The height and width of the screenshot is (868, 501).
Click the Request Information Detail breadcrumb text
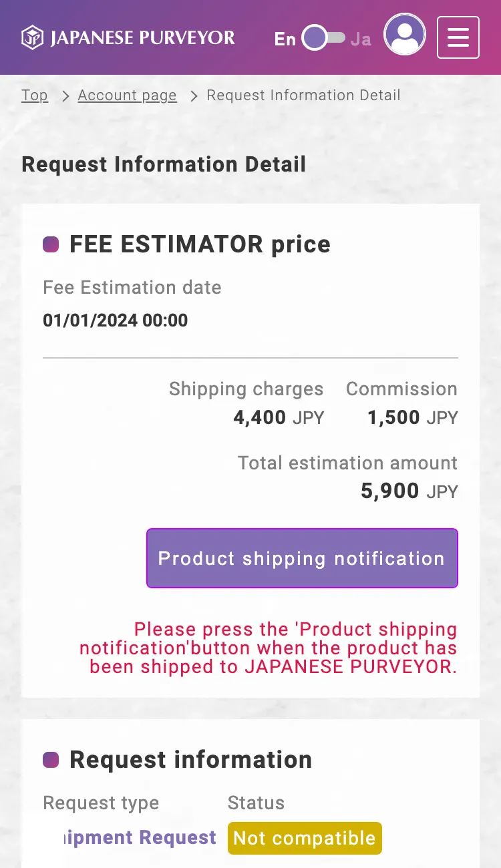[x=303, y=95]
